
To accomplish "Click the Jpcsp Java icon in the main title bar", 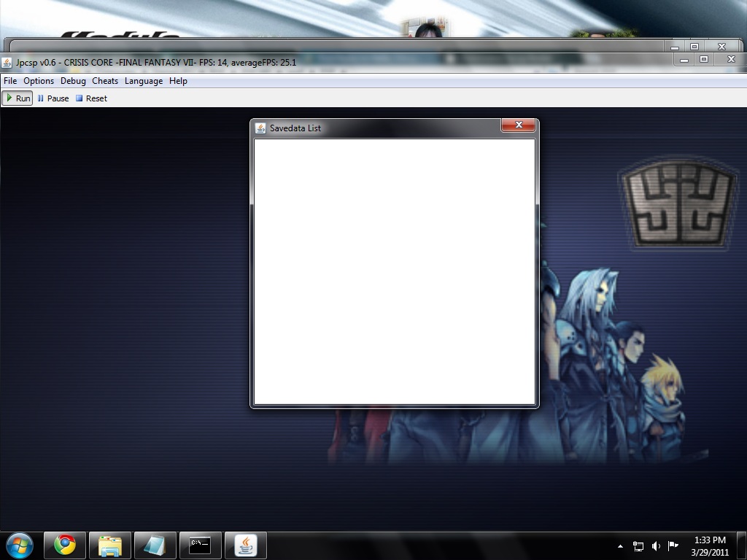I will coord(7,63).
